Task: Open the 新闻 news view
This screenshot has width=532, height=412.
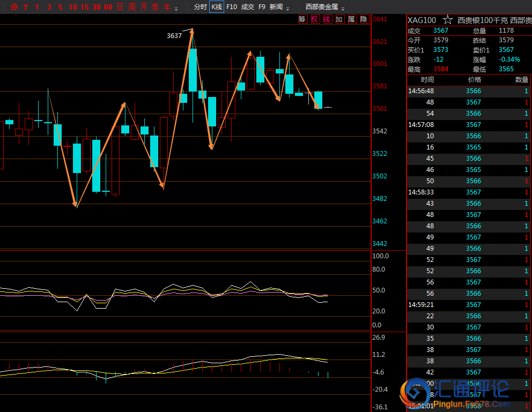Action: click(276, 7)
